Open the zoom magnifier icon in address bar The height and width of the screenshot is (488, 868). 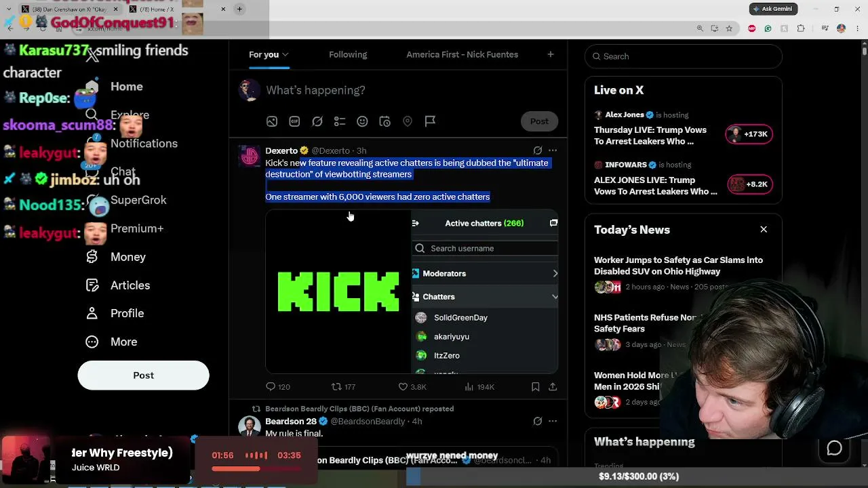700,28
